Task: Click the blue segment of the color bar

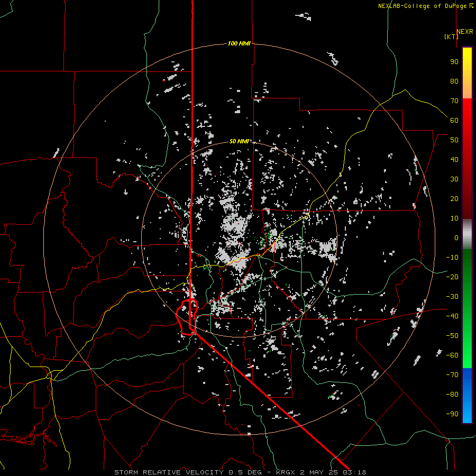Action: coord(467,395)
